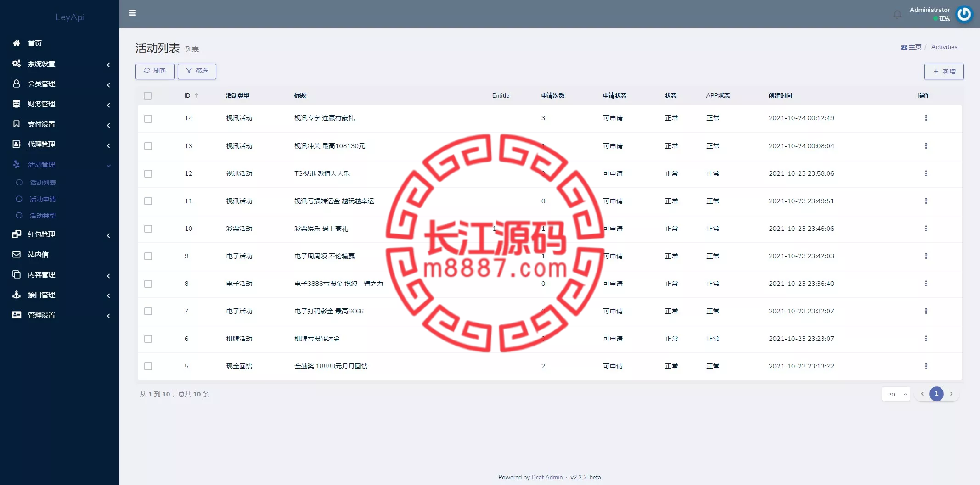Image resolution: width=980 pixels, height=485 pixels.
Task: Open actions menu for row ID 6
Action: 926,339
